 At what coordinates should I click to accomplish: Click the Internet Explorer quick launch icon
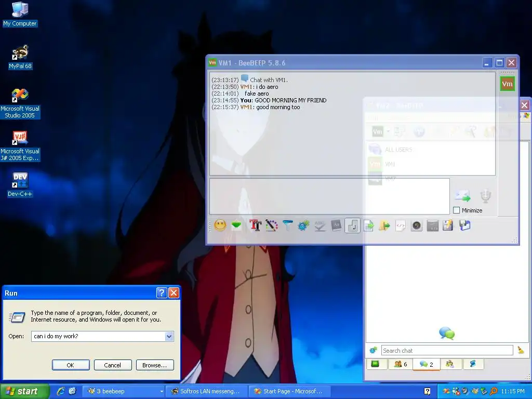(x=61, y=391)
